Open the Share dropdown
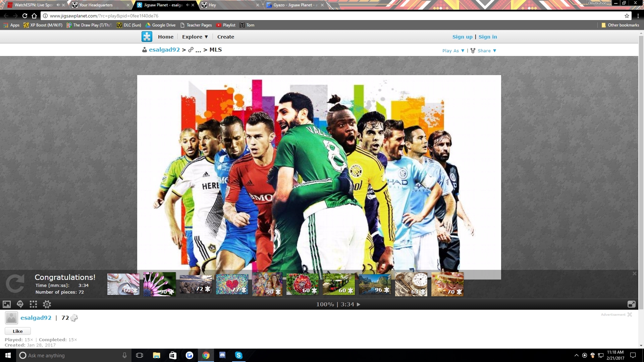The width and height of the screenshot is (644, 362). [x=486, y=51]
